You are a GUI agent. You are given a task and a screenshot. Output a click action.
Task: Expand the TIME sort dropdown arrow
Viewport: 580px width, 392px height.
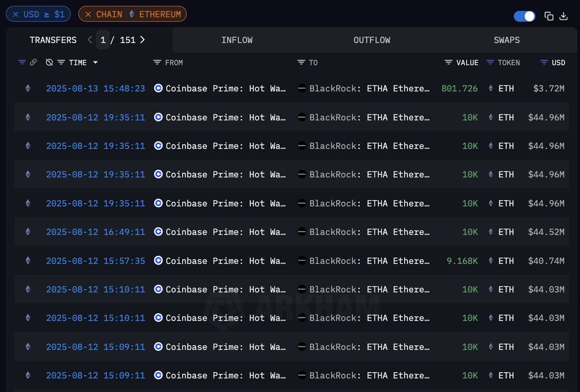(x=95, y=63)
